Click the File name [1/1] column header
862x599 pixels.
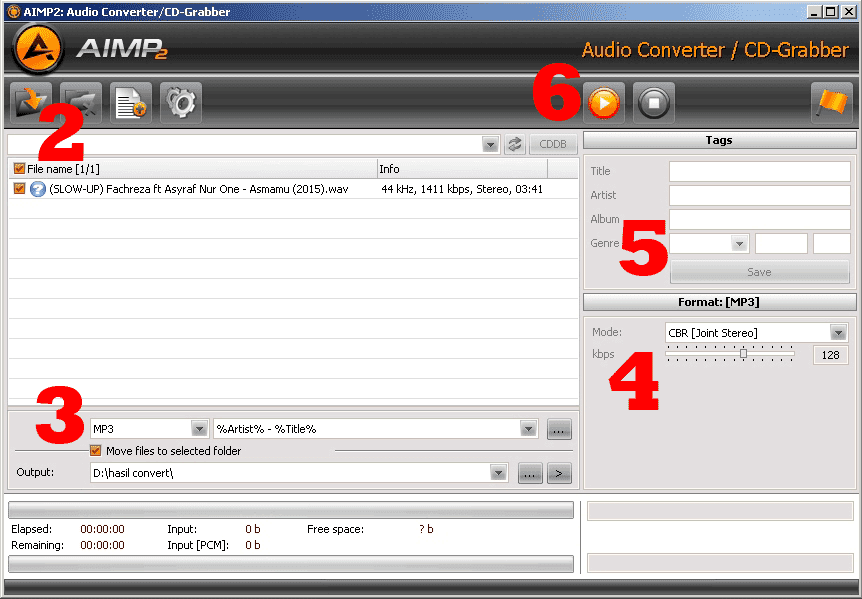click(192, 169)
